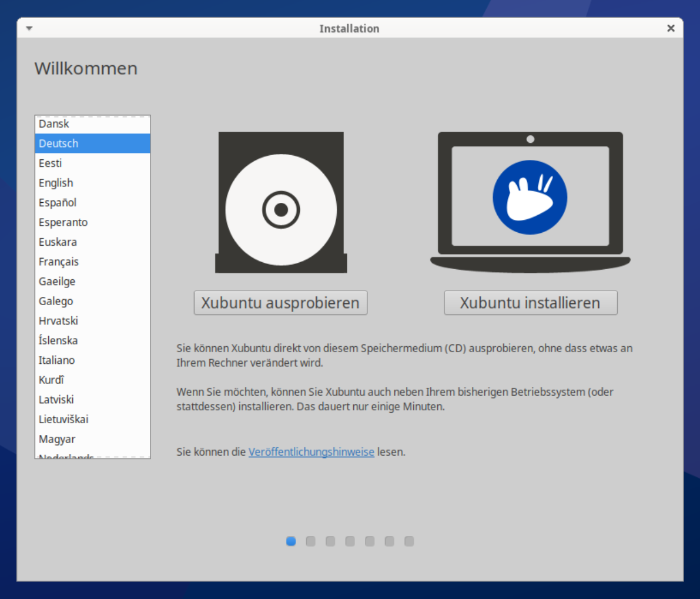This screenshot has width=700, height=599.
Task: Select English in the language list
Action: pyautogui.click(x=56, y=183)
